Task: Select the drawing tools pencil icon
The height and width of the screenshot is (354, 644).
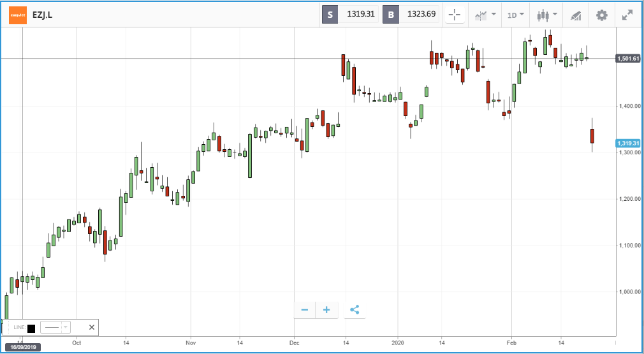Action: tap(576, 15)
